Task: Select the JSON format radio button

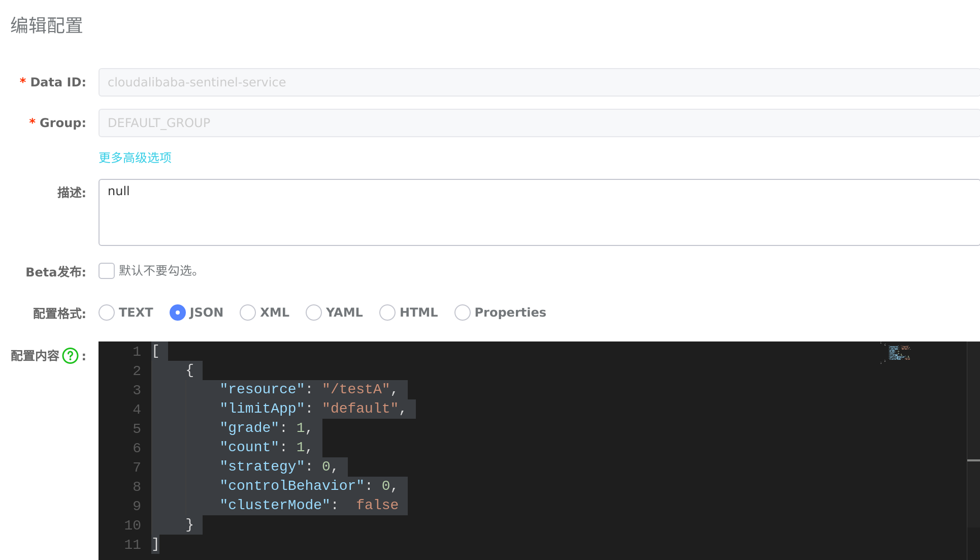Action: 177,313
